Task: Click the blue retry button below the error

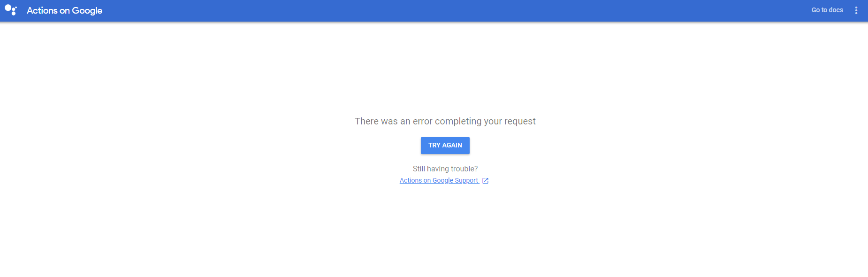Action: (445, 145)
